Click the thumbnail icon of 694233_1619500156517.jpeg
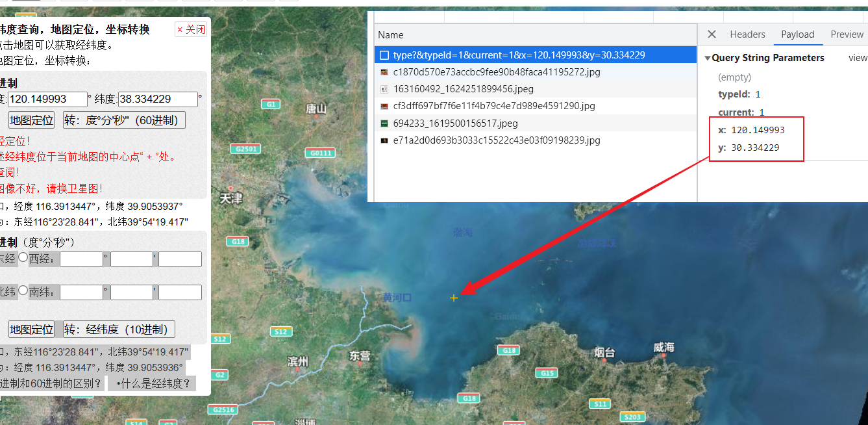The height and width of the screenshot is (425, 868). point(384,123)
